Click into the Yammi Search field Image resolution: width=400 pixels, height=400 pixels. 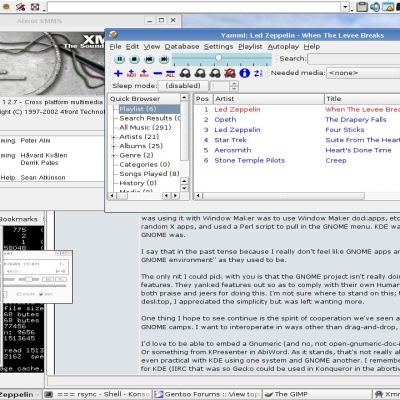(x=354, y=59)
